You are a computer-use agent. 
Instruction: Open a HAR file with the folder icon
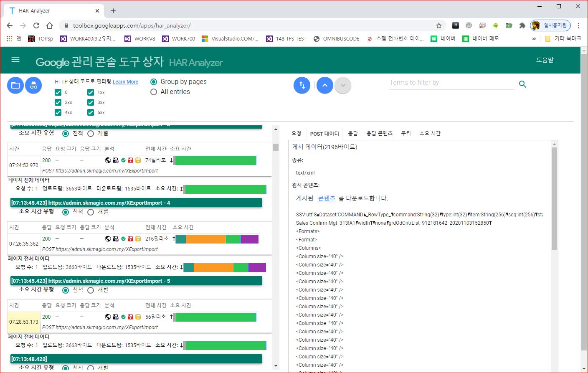pos(15,85)
